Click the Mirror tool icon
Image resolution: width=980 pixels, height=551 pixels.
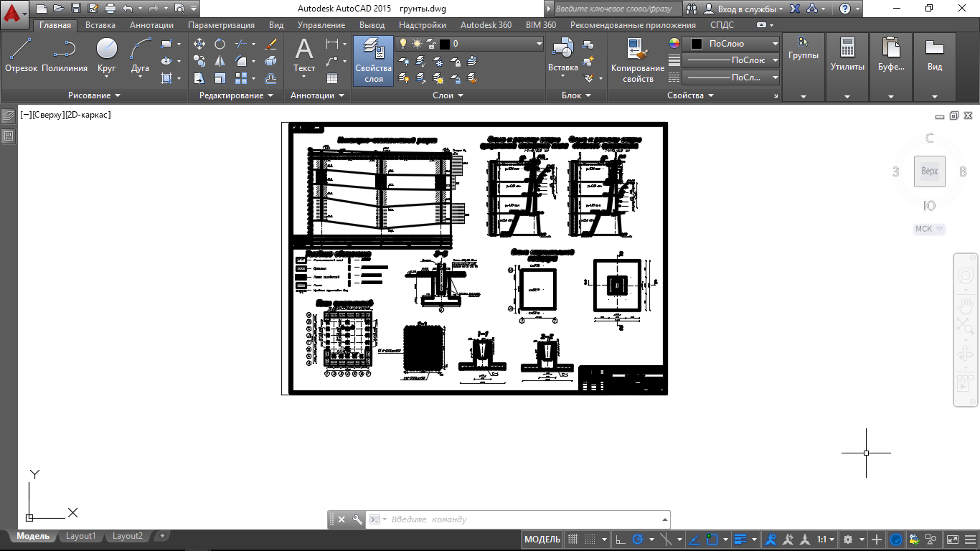pos(220,61)
